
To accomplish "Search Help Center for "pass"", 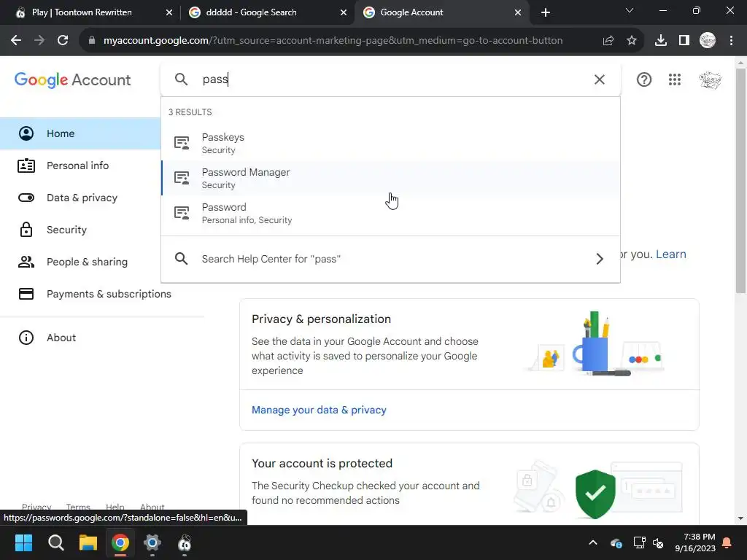I will [x=391, y=259].
